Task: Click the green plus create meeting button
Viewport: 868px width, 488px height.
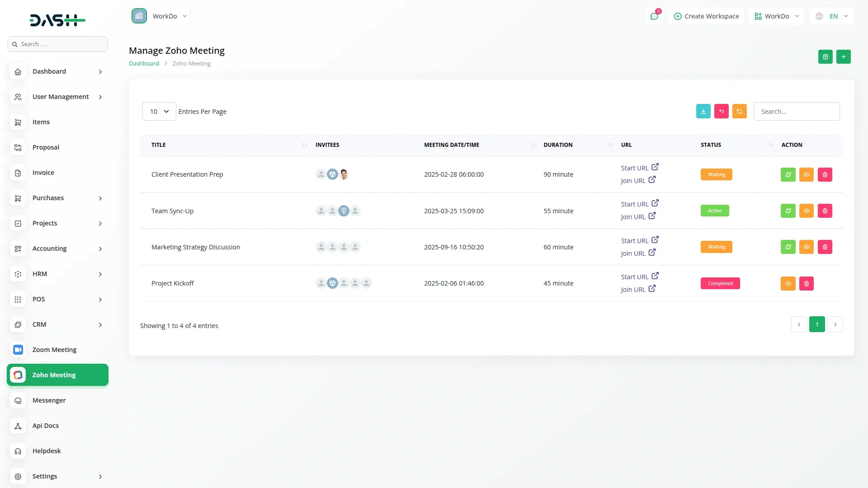Action: 843,57
